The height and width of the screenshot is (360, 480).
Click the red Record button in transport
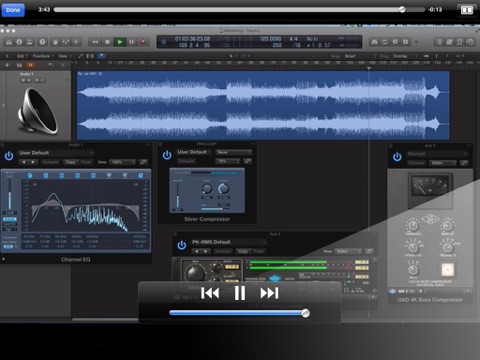click(143, 42)
